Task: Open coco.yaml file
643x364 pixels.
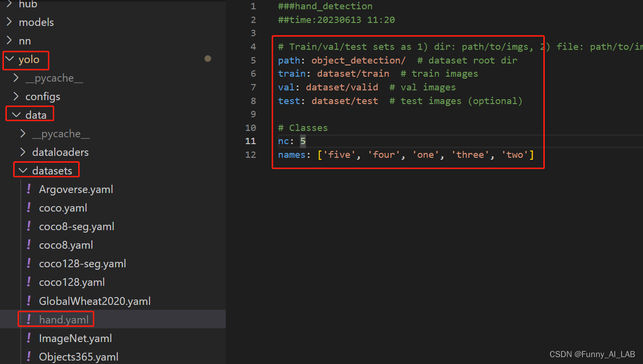Action: pos(63,208)
